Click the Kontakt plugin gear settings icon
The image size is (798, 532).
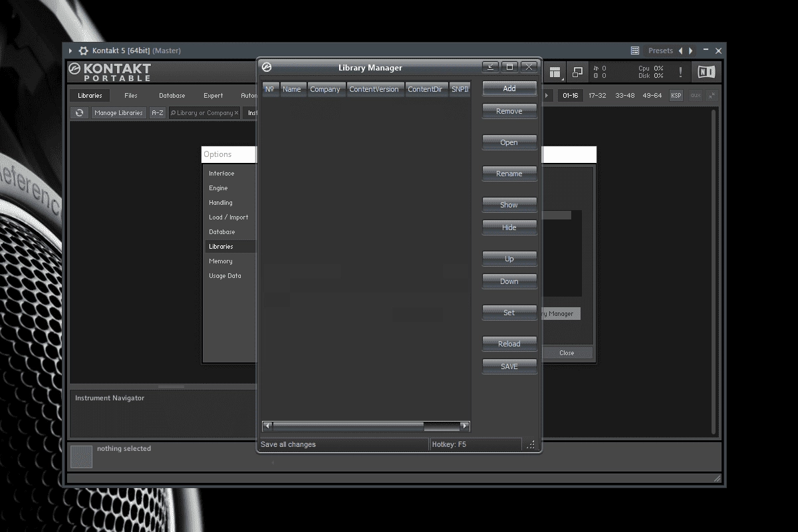[83, 51]
